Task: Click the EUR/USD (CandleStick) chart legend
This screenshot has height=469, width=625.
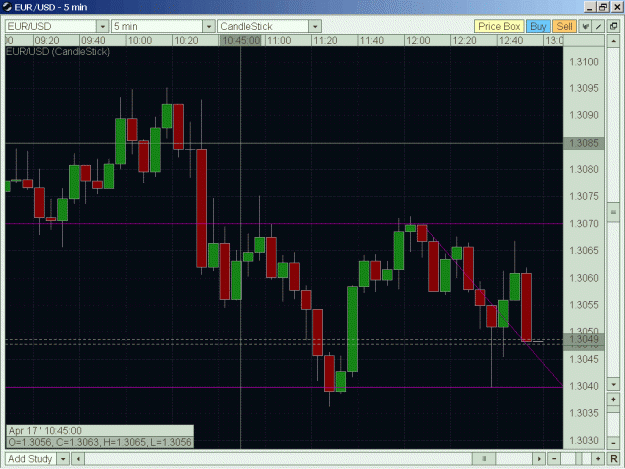Action: tap(58, 52)
